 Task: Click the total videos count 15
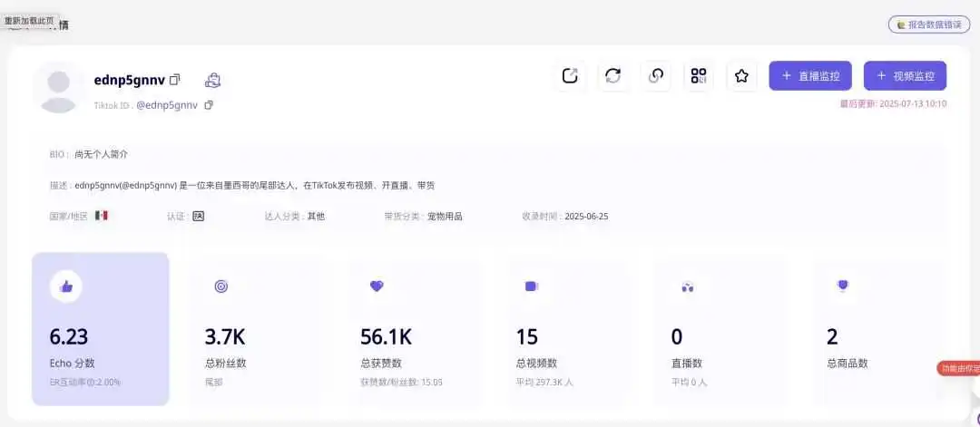tap(527, 337)
